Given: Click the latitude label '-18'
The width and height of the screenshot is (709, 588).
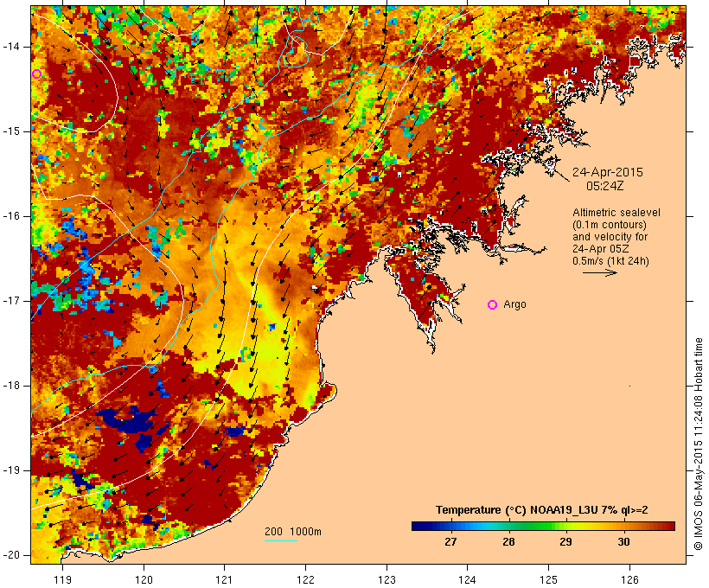Looking at the screenshot, I should coord(10,386).
